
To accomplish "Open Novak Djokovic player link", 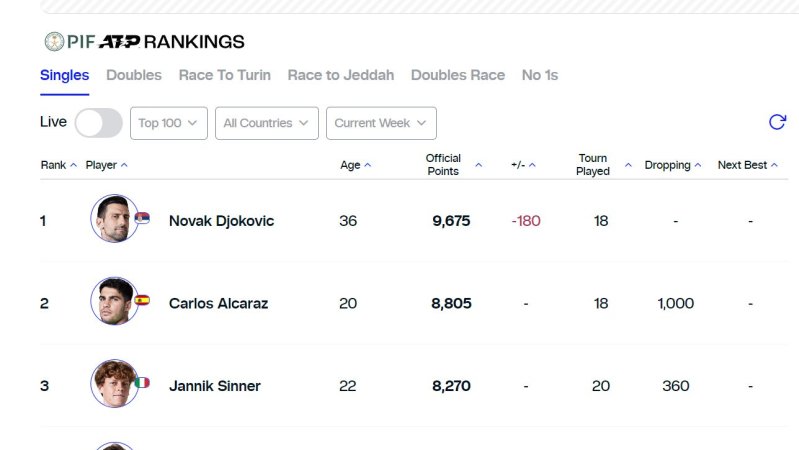I will (221, 221).
